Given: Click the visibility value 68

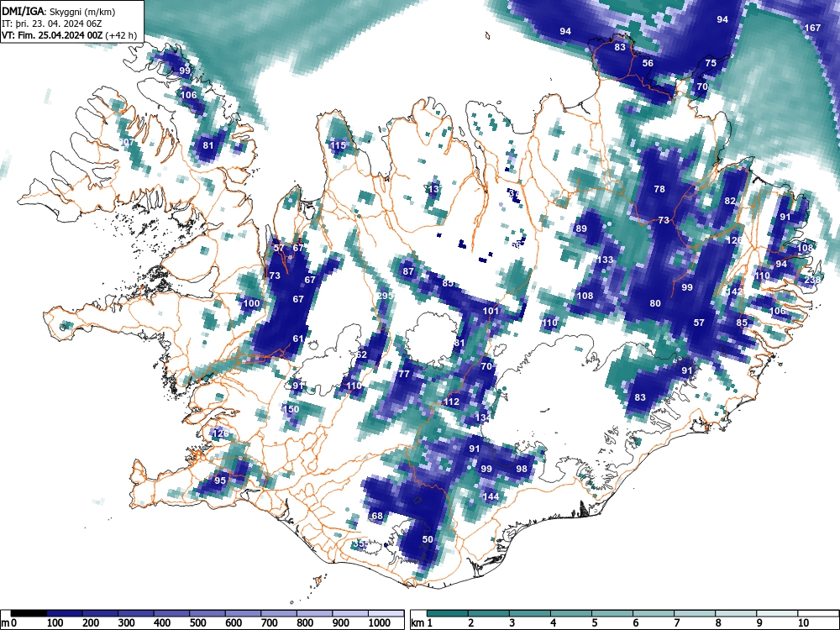Looking at the screenshot, I should (x=377, y=516).
